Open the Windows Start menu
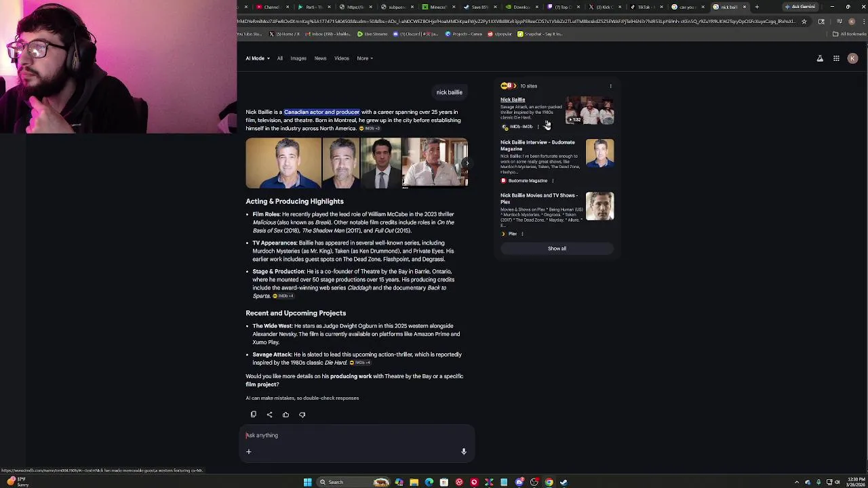868x488 pixels. 308,482
